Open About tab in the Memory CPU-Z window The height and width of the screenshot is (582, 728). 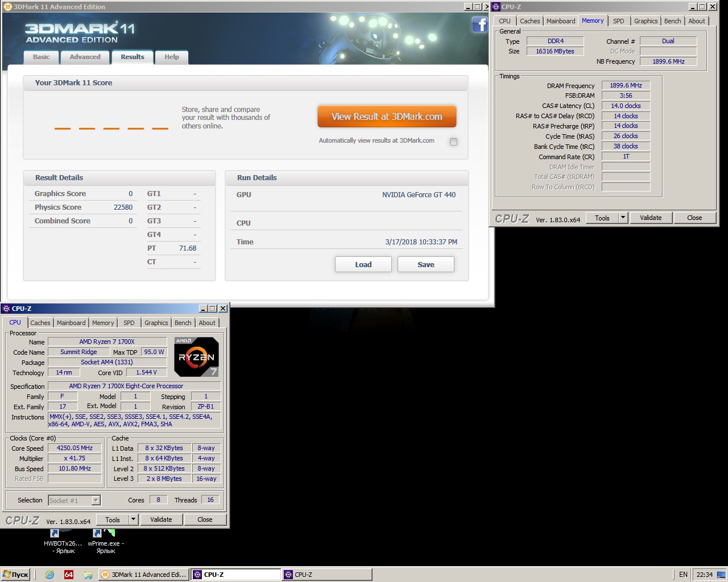[697, 21]
